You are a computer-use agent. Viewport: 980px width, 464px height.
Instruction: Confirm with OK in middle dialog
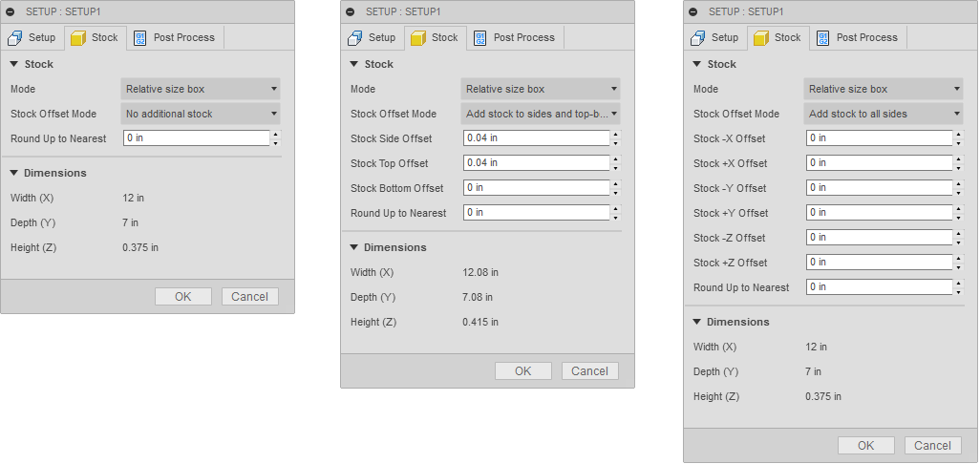[523, 371]
